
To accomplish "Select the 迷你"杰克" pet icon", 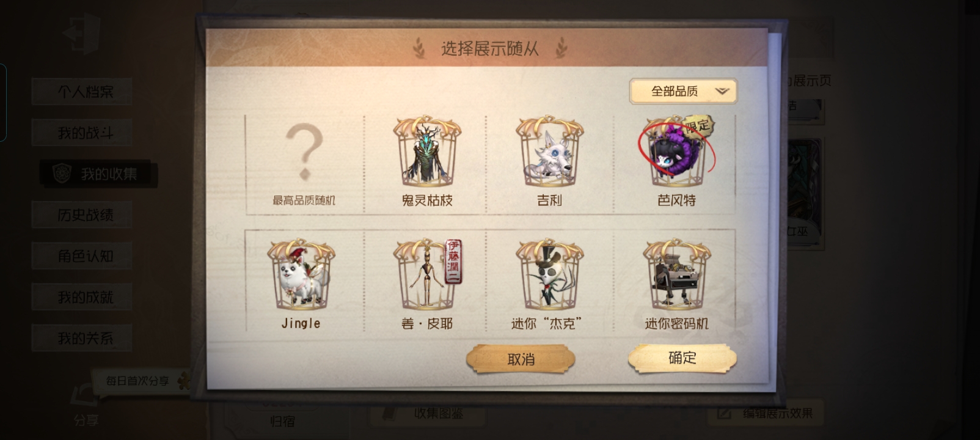I will click(x=549, y=275).
